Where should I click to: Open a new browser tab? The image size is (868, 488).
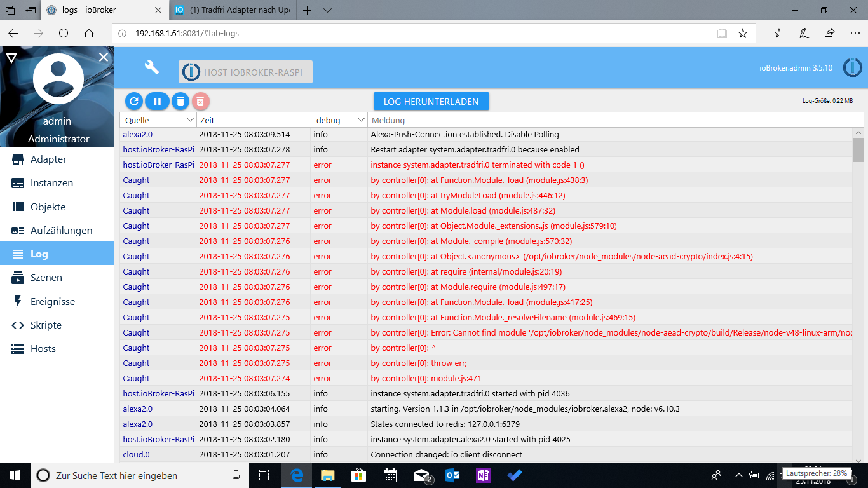pyautogui.click(x=308, y=10)
